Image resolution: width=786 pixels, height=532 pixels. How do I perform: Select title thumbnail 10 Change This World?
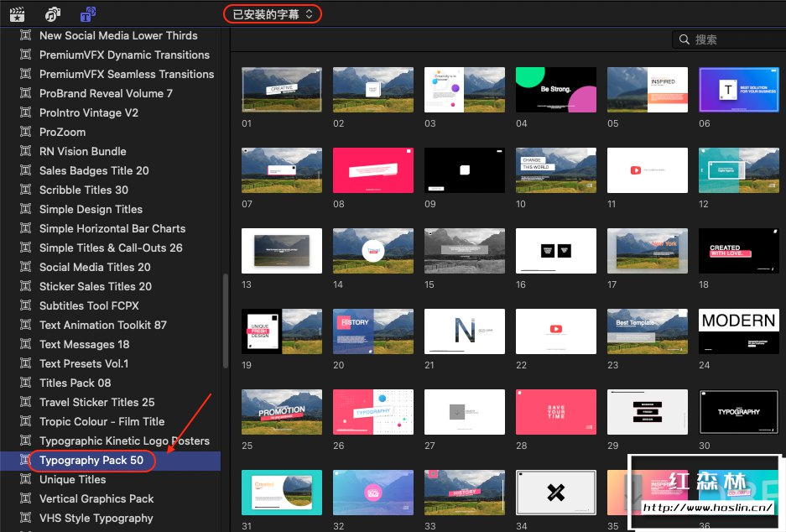coord(556,170)
